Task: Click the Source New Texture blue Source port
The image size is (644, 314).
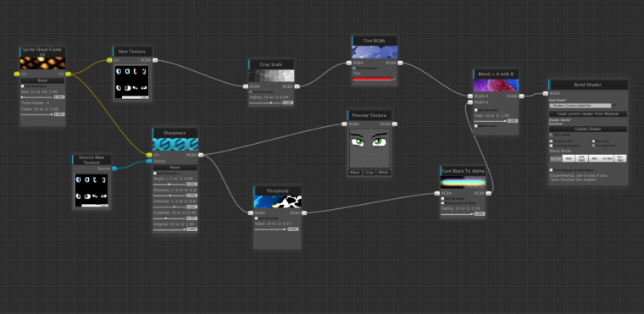Action: (114, 168)
